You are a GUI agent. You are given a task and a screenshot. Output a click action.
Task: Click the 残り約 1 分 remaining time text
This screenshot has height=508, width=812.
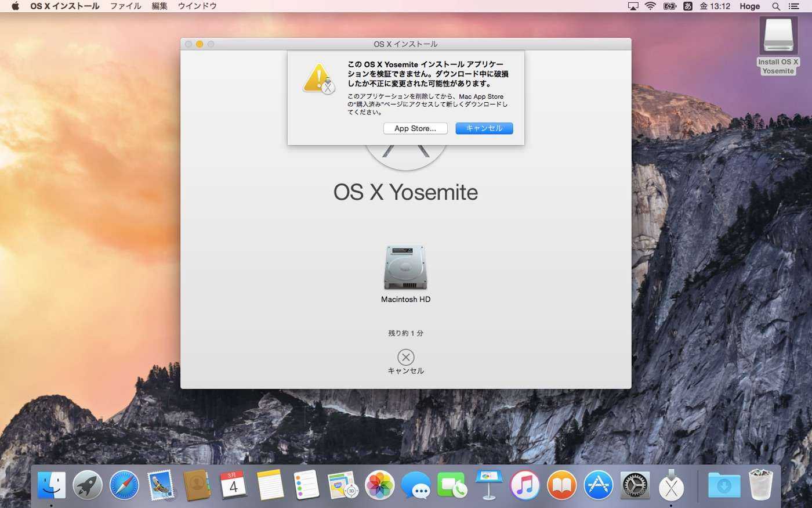pos(406,333)
